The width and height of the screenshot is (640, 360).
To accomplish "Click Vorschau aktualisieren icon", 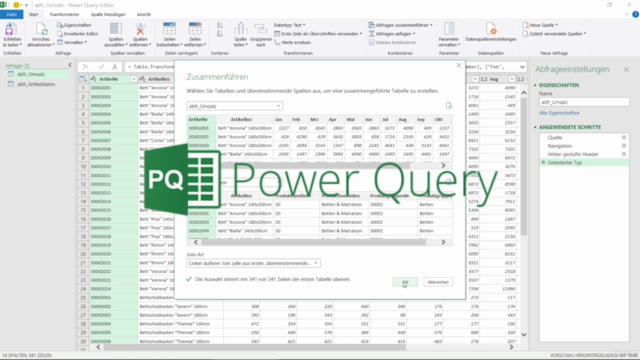I will point(41,29).
